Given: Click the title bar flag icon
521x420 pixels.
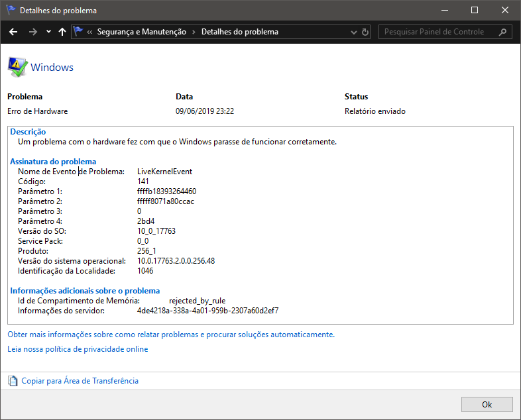Looking at the screenshot, I should (x=11, y=11).
